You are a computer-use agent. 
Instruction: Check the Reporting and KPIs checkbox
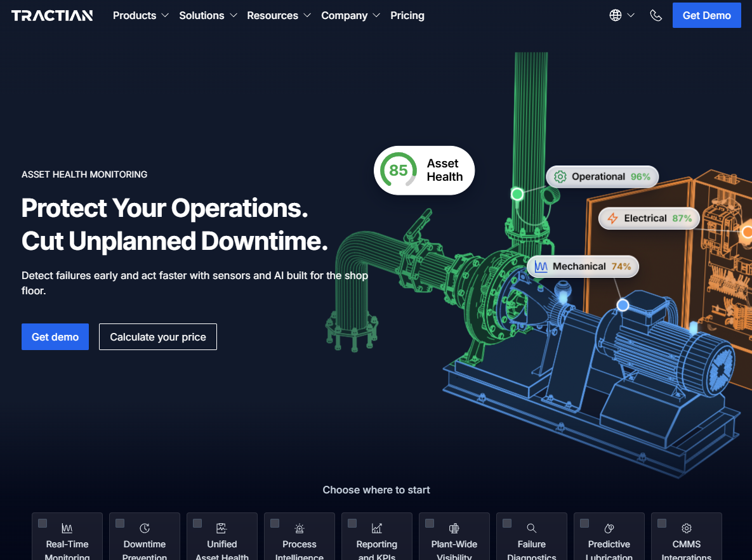pyautogui.click(x=352, y=523)
